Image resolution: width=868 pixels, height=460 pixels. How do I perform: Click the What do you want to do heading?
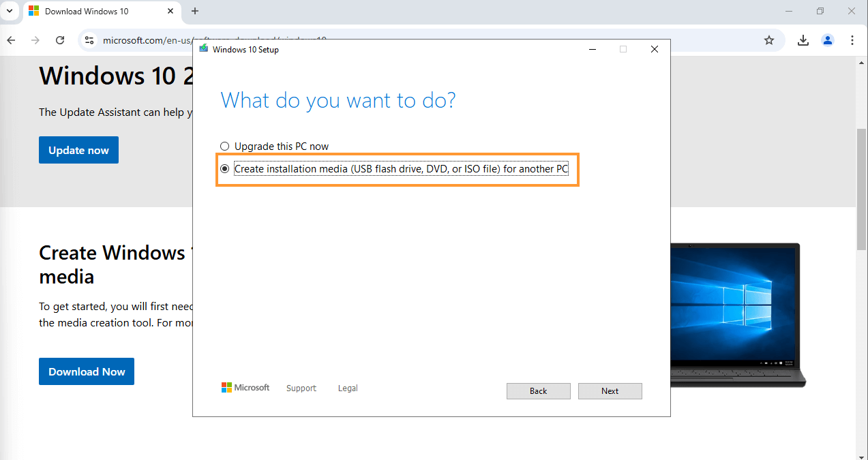click(x=338, y=100)
